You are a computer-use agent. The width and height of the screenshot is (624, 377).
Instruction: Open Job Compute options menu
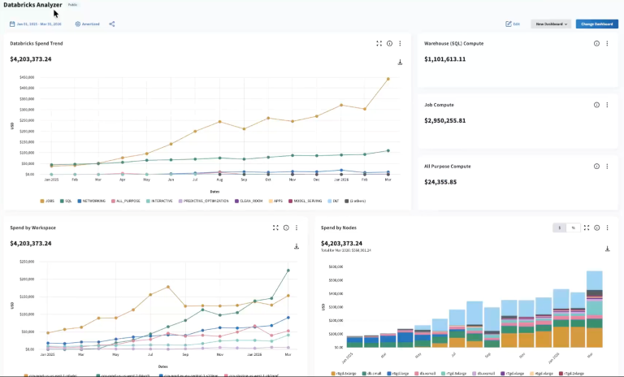tap(607, 105)
